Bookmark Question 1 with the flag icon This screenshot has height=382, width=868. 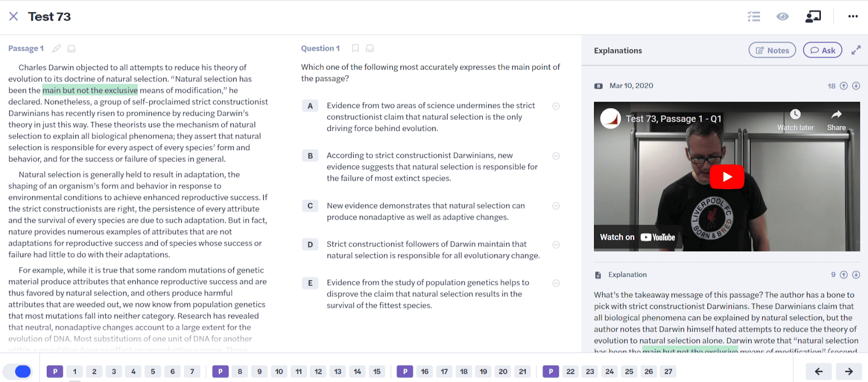click(x=355, y=48)
